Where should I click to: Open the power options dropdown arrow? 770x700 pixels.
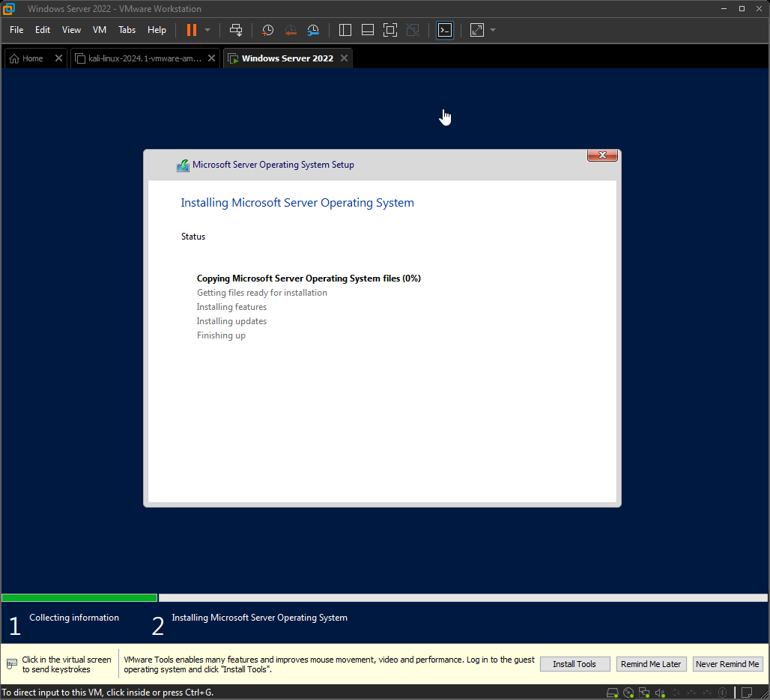click(x=207, y=30)
